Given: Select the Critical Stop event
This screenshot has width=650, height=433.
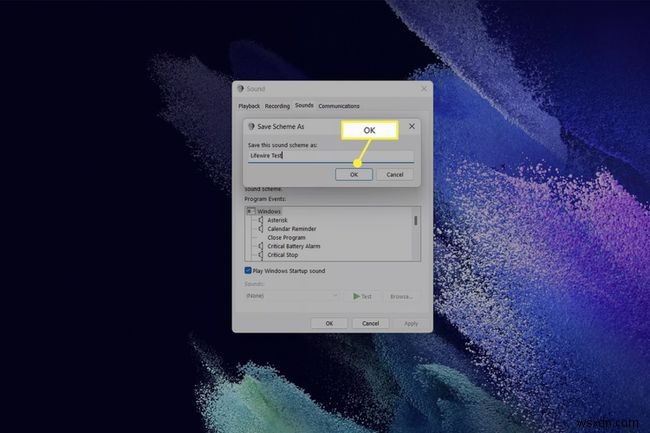Looking at the screenshot, I should (283, 255).
